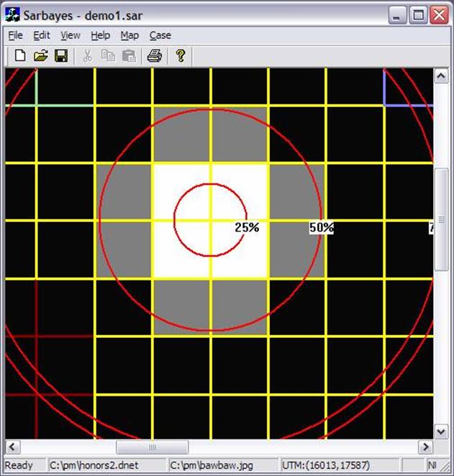Minimize the Sarbayes window

(397, 14)
